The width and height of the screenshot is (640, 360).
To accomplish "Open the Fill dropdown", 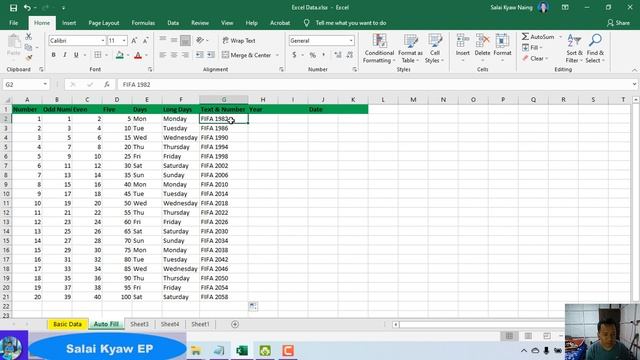I will (532, 48).
